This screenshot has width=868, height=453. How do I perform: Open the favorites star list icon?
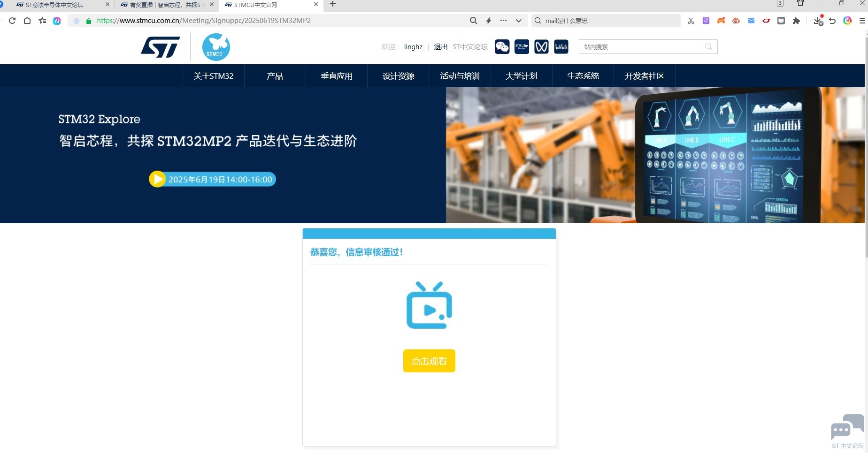tap(42, 21)
